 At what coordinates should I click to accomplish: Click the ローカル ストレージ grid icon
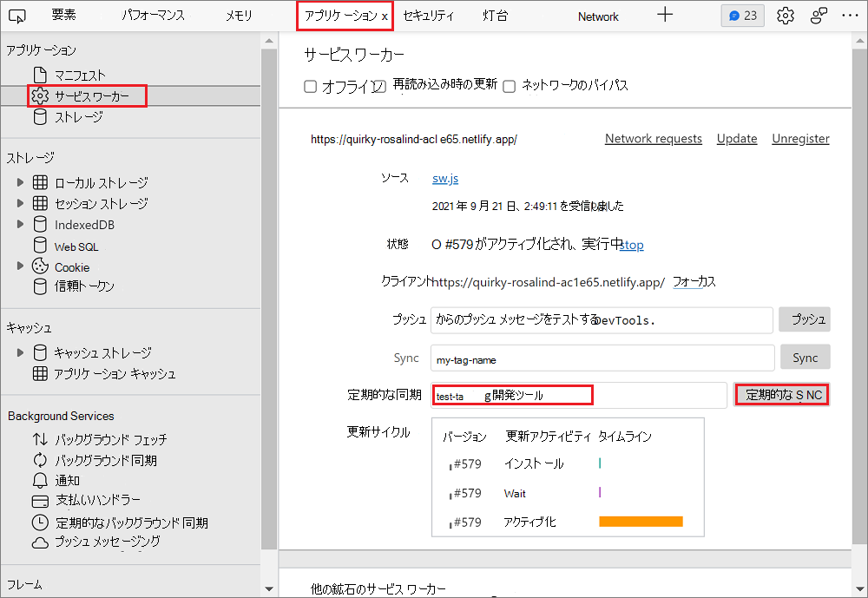click(x=40, y=182)
